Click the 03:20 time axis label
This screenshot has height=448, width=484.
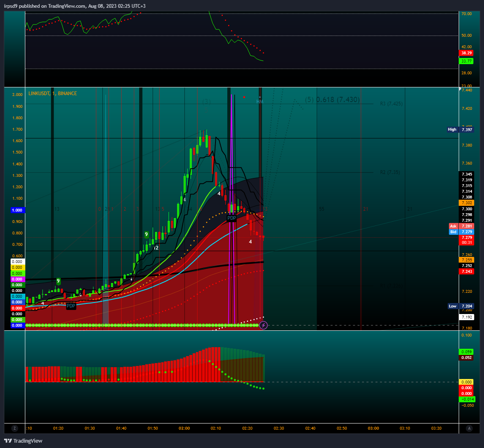tap(436, 428)
